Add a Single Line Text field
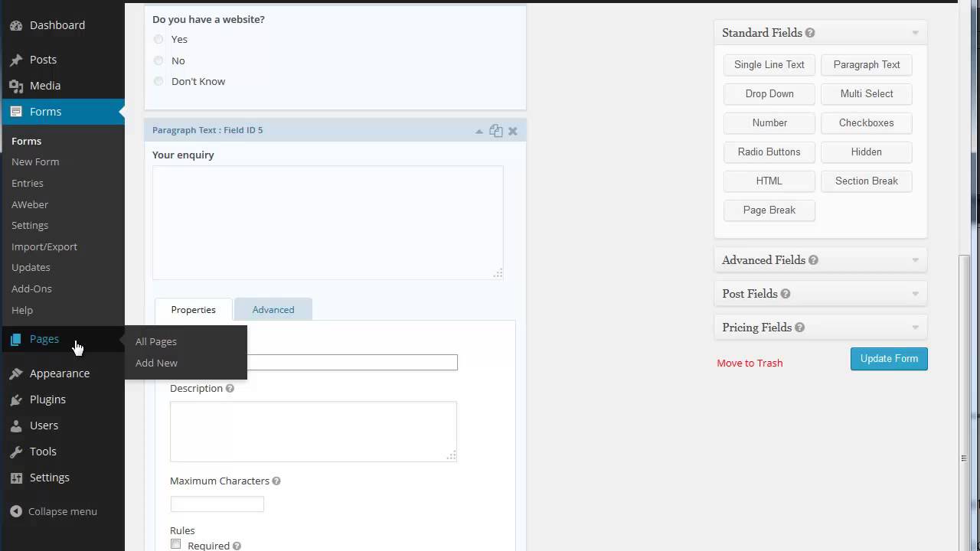Image resolution: width=980 pixels, height=551 pixels. (769, 65)
